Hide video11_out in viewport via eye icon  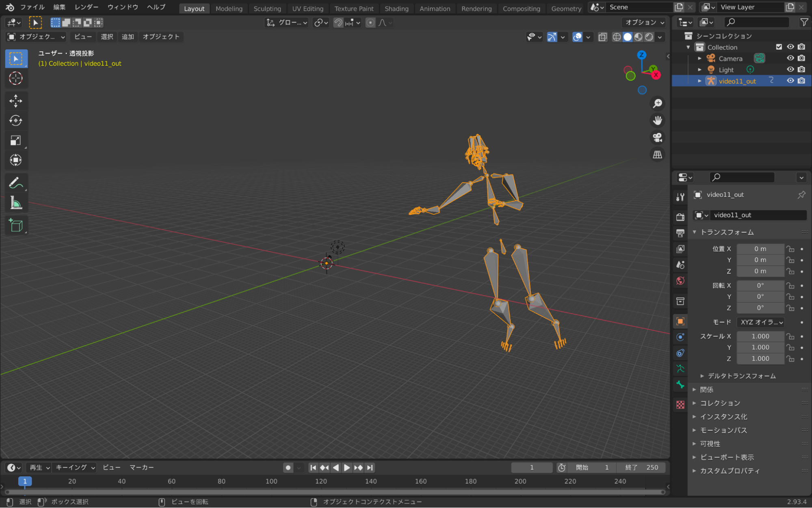click(x=790, y=81)
